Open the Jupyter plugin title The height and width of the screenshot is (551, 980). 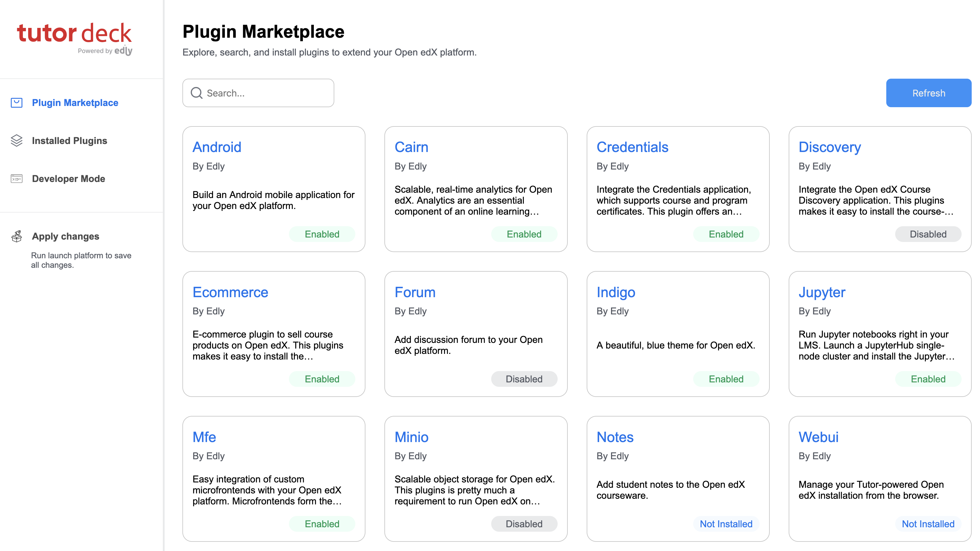point(822,292)
